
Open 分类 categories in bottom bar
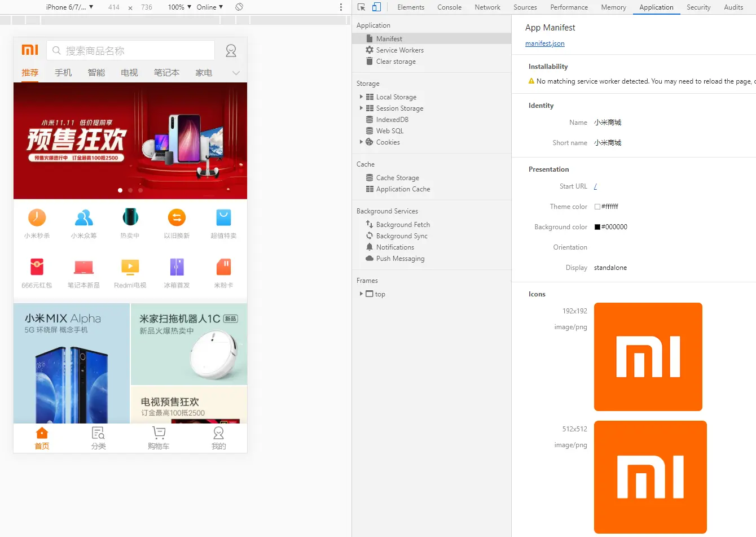click(98, 438)
